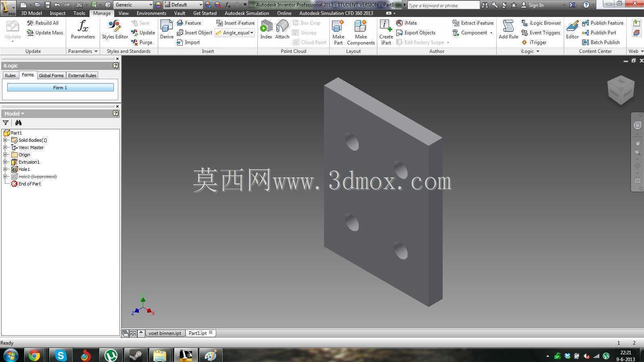Open Google Chrome from taskbar
Viewport: 644px width, 362px height.
pos(34,356)
